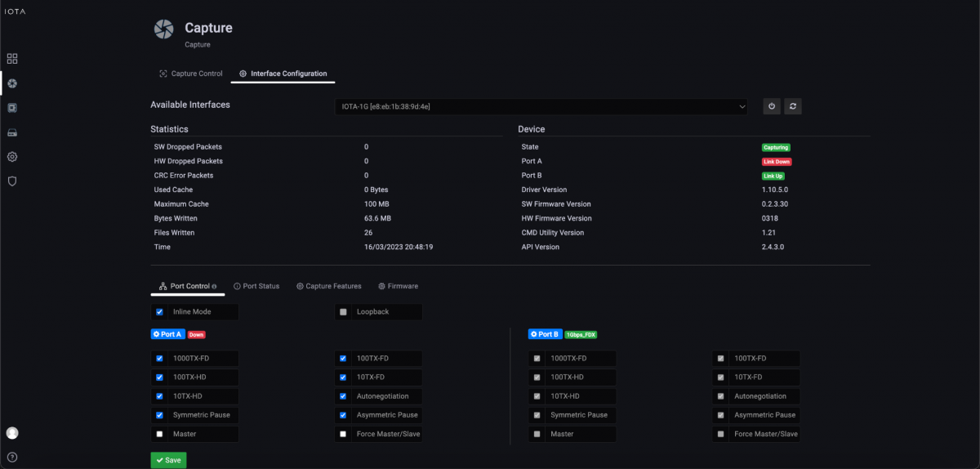This screenshot has width=980, height=469.
Task: Open the Capture Features tab
Action: pos(329,286)
